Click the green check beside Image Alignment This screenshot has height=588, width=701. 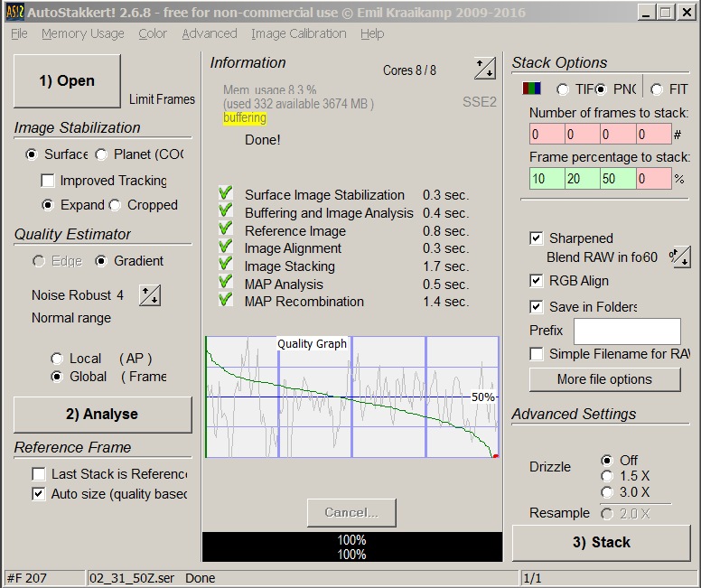(225, 247)
